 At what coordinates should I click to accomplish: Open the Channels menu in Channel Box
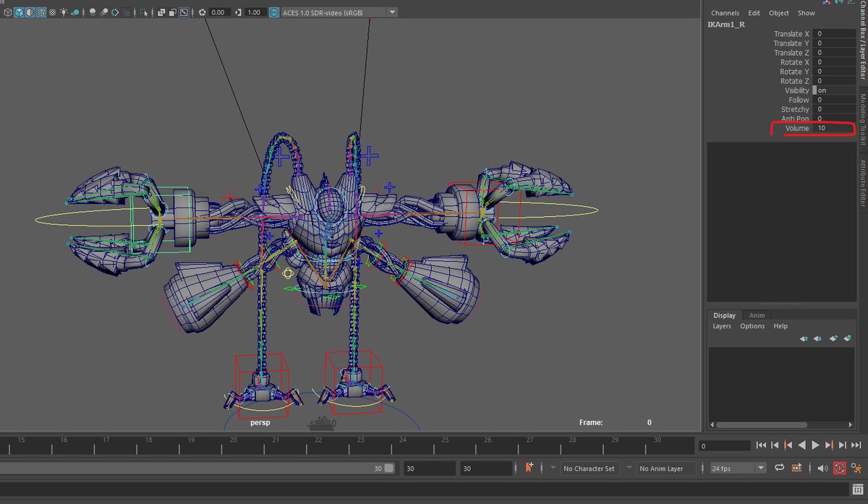pos(725,13)
